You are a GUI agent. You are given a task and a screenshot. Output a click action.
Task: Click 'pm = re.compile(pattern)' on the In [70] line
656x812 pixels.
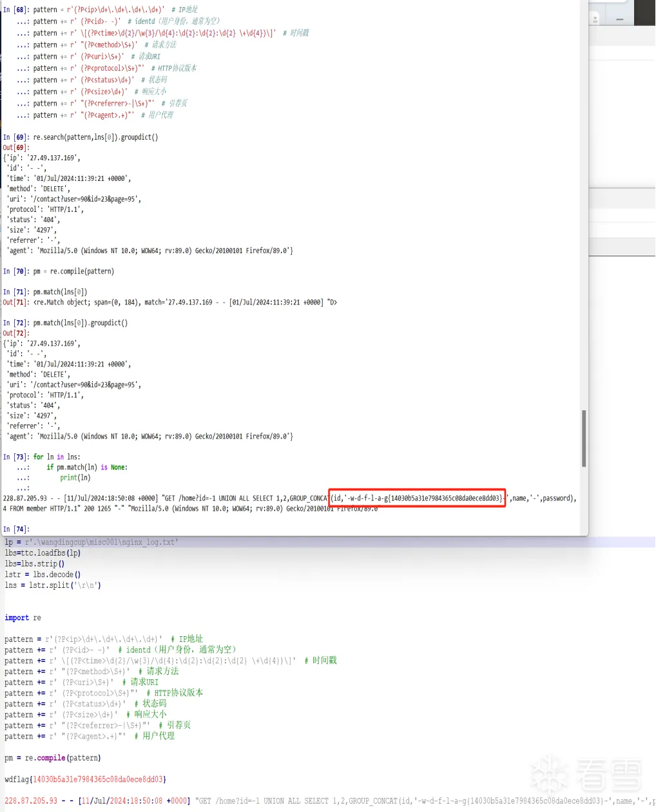click(73, 271)
